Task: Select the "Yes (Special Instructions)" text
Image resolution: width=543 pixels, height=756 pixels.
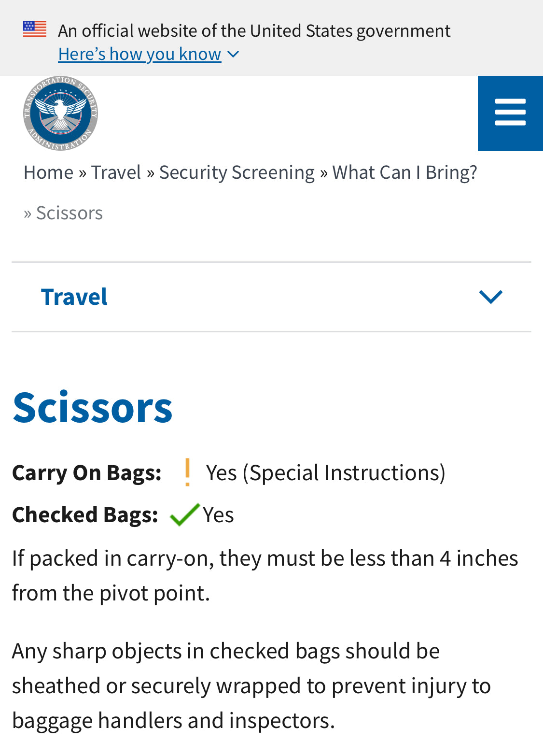Action: (x=325, y=472)
